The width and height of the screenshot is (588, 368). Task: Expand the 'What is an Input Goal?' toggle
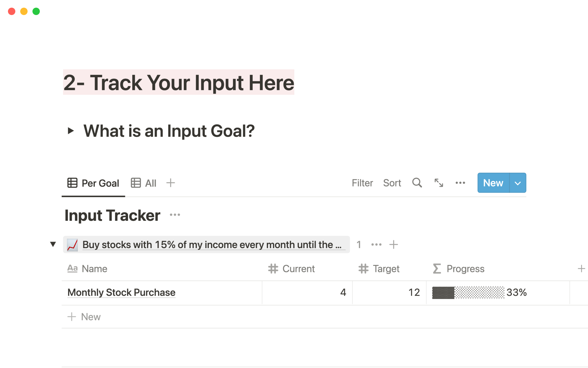pos(71,131)
